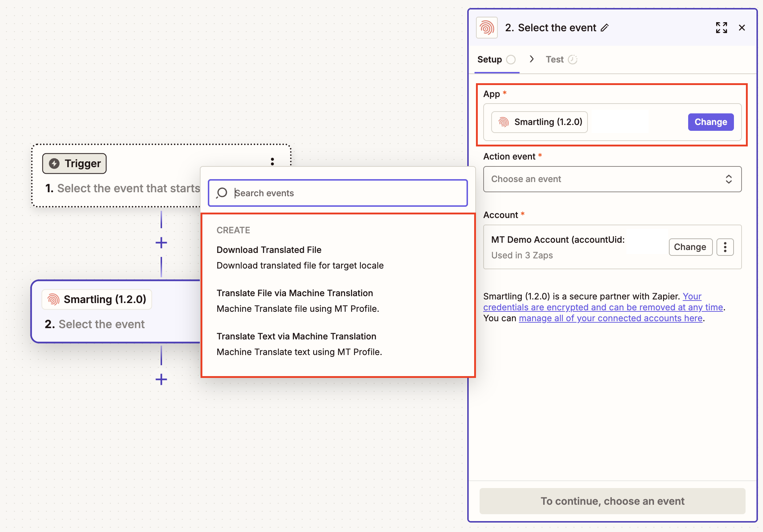Open the account options three-dot menu

pos(725,247)
